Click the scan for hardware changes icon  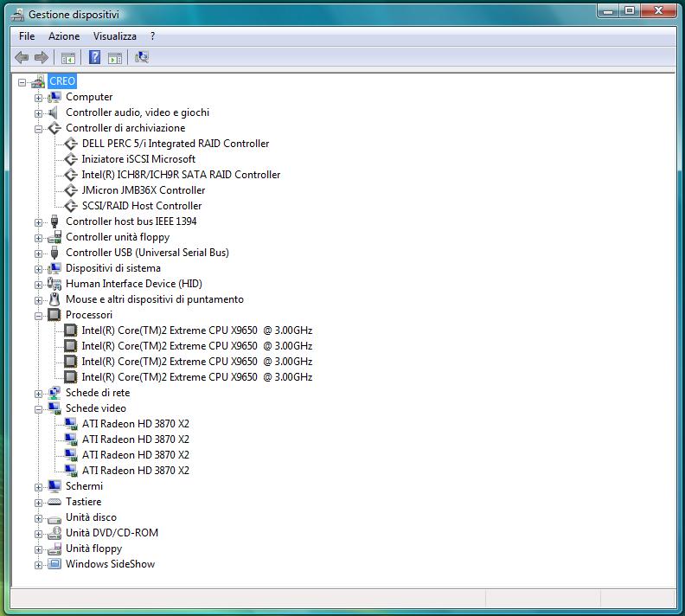tap(142, 57)
